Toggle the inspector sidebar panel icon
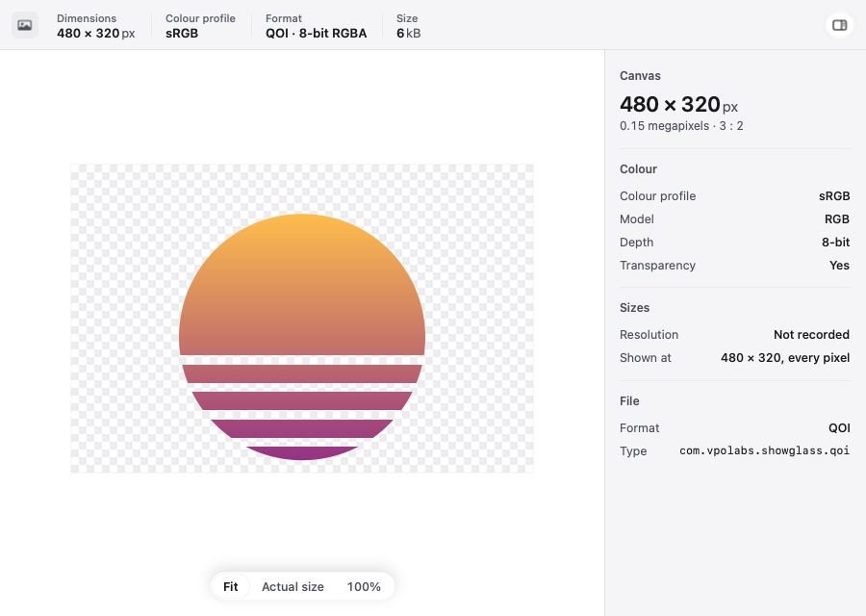 click(x=839, y=25)
